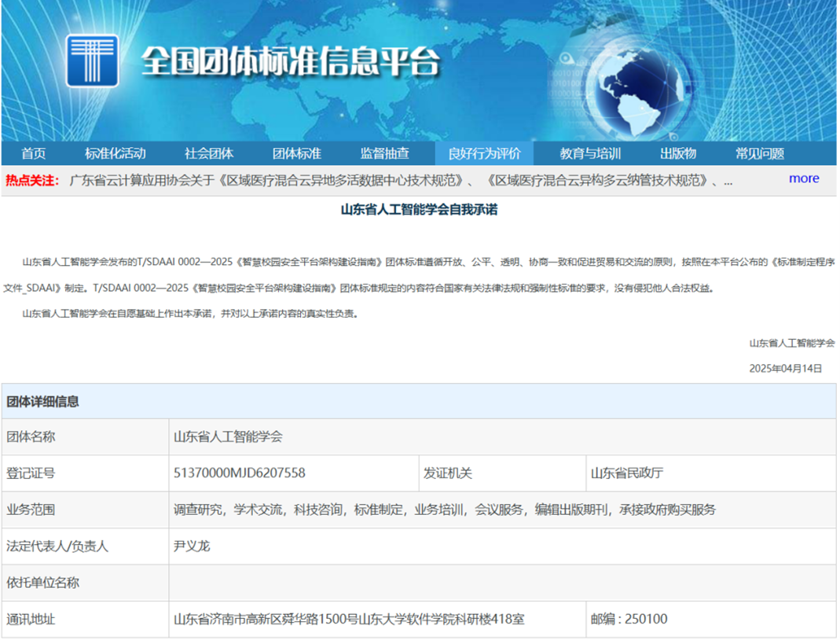Select the 良好行为评价 navigation item
840x640 pixels.
point(484,154)
